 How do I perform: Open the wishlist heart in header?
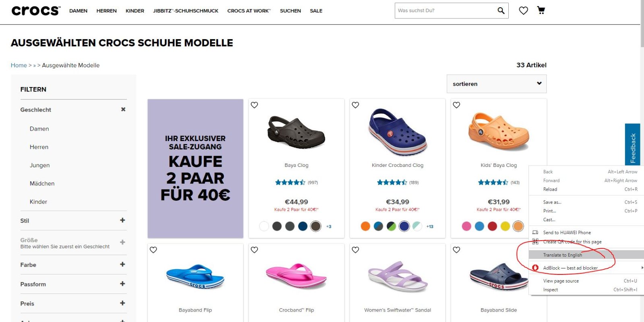[523, 10]
